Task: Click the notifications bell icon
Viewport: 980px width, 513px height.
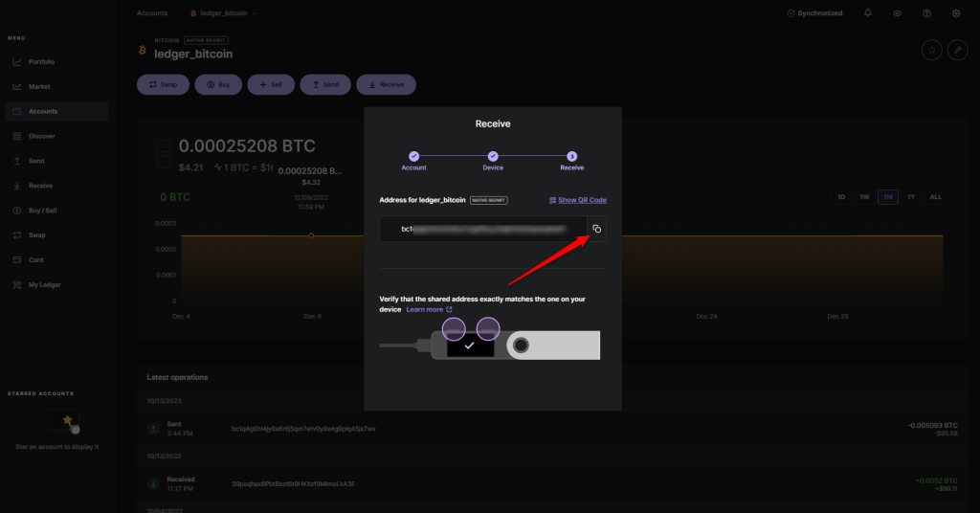Action: (x=868, y=13)
